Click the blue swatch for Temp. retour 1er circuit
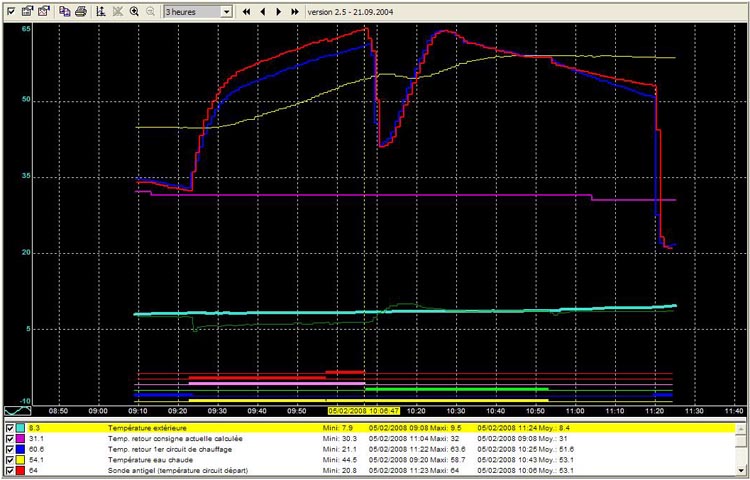 (x=21, y=449)
